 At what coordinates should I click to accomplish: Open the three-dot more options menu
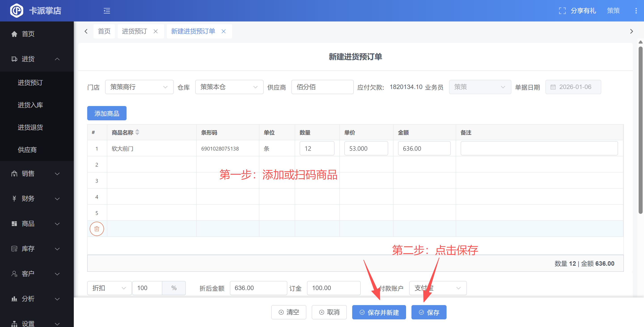636,11
